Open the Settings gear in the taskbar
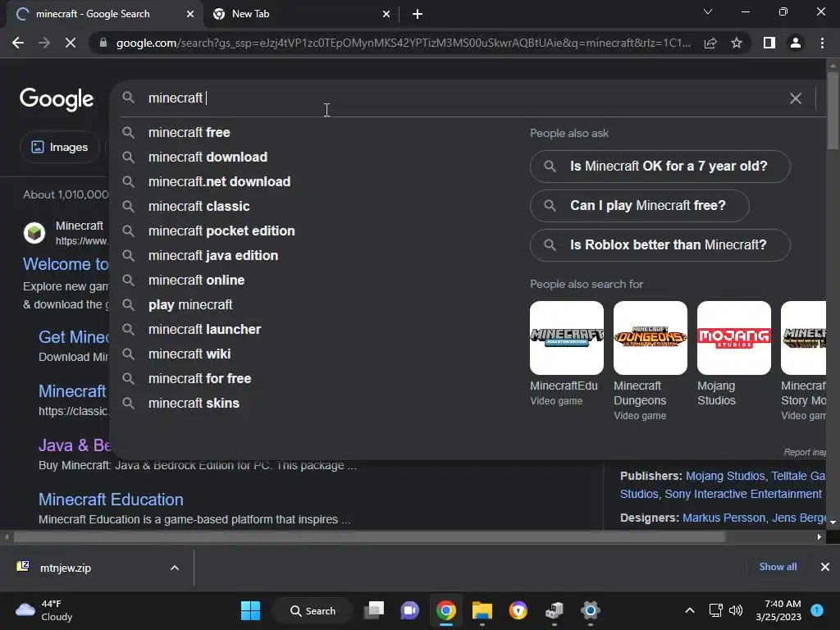 click(x=591, y=610)
